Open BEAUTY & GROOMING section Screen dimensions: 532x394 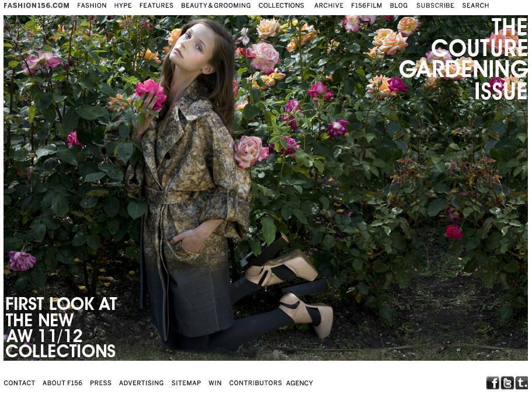pyautogui.click(x=216, y=5)
